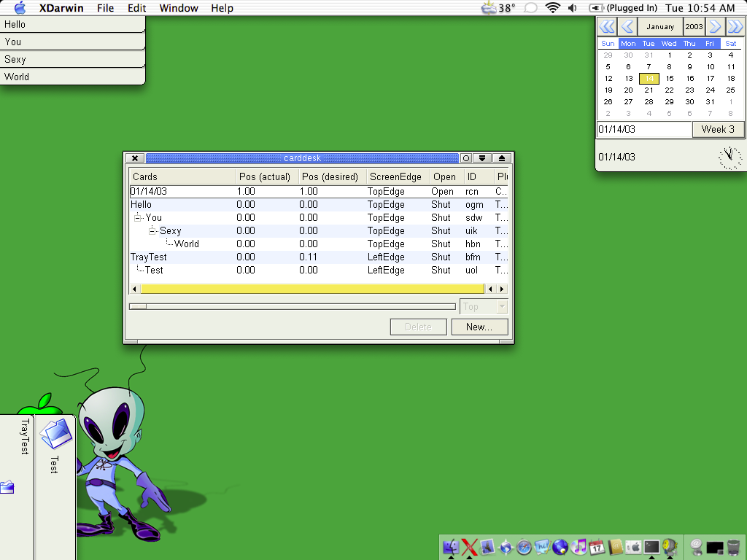Open the January month selector
This screenshot has height=560, width=747.
tap(660, 27)
